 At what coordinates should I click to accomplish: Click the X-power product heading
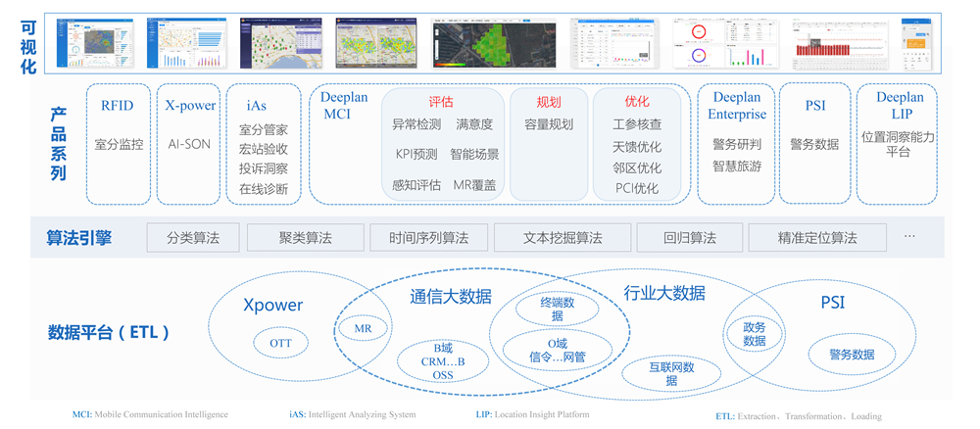tap(189, 106)
